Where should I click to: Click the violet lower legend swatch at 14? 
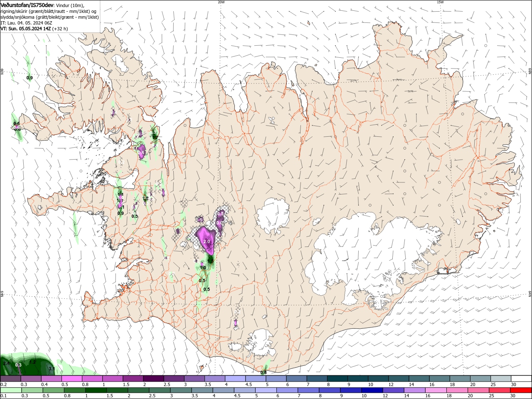pyautogui.click(x=414, y=390)
